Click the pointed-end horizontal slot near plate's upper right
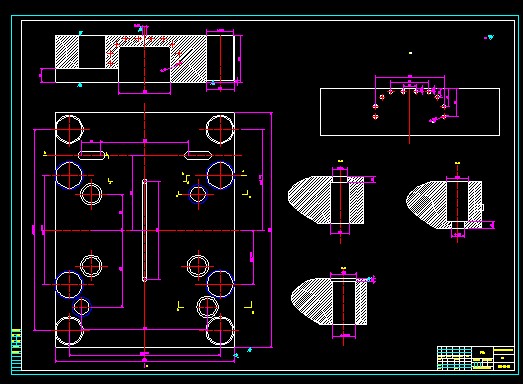Image resolution: width=523 pixels, height=384 pixels. click(x=198, y=155)
